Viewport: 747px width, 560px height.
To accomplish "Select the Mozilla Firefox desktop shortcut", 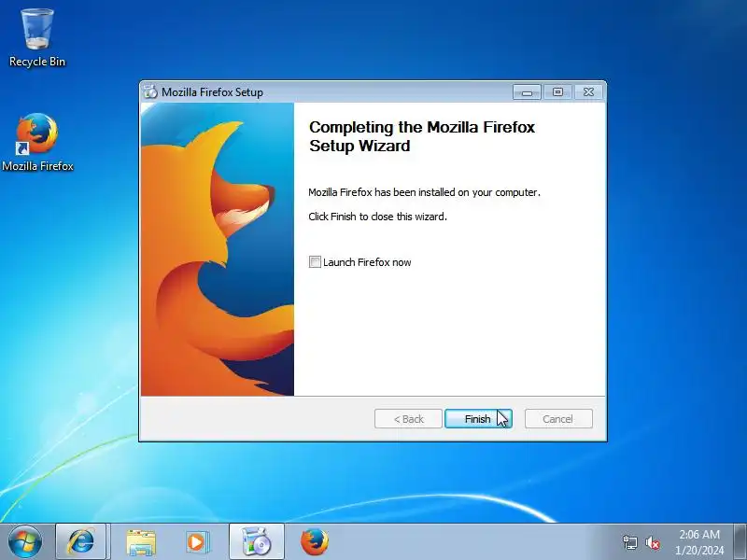I will pos(37,142).
